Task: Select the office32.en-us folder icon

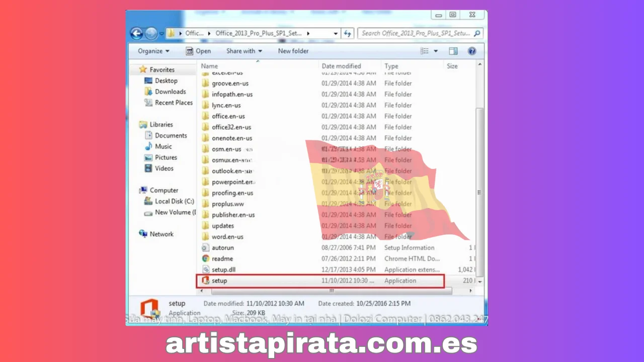Action: (205, 127)
